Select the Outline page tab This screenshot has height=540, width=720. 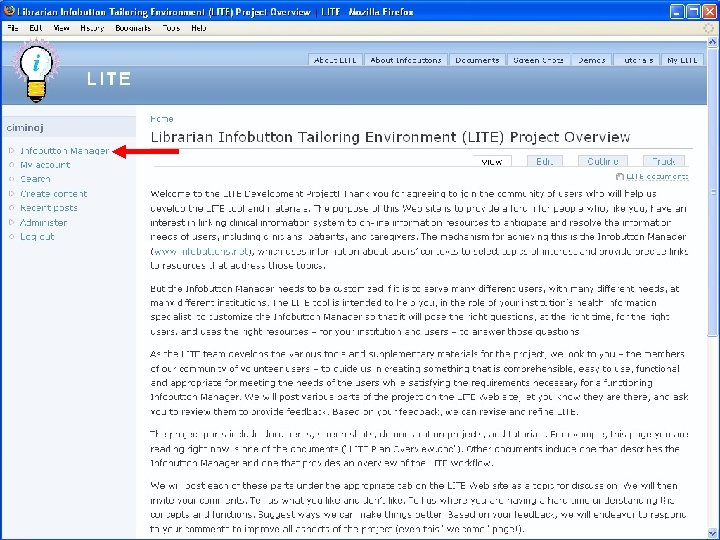[x=602, y=162]
